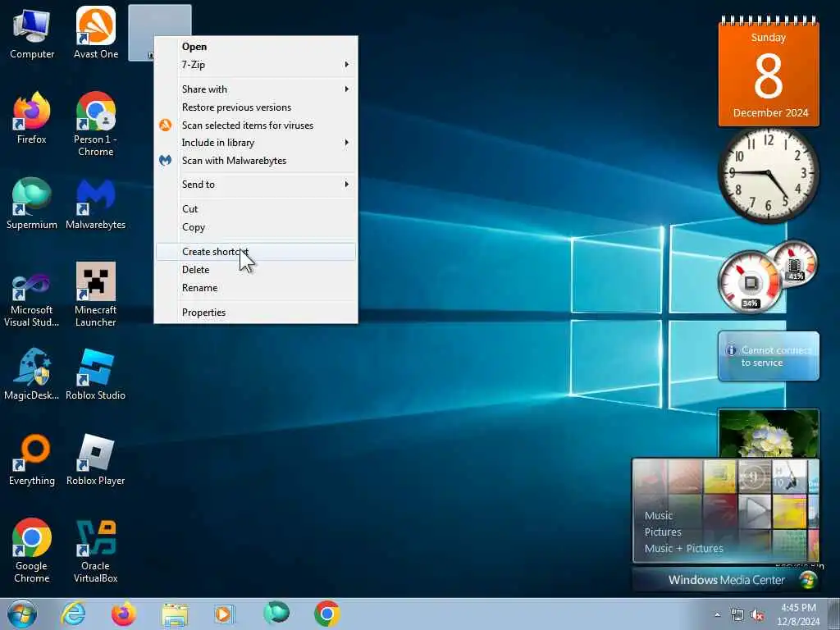
Task: Click the Windows Media Center title bar
Action: 726,580
